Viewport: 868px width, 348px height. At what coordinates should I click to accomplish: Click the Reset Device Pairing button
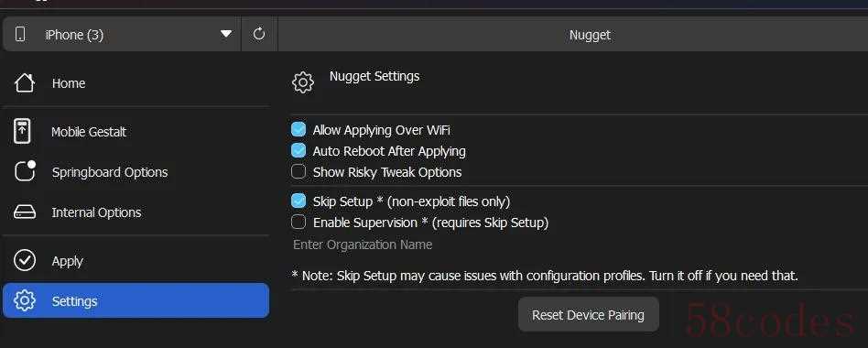[589, 315]
